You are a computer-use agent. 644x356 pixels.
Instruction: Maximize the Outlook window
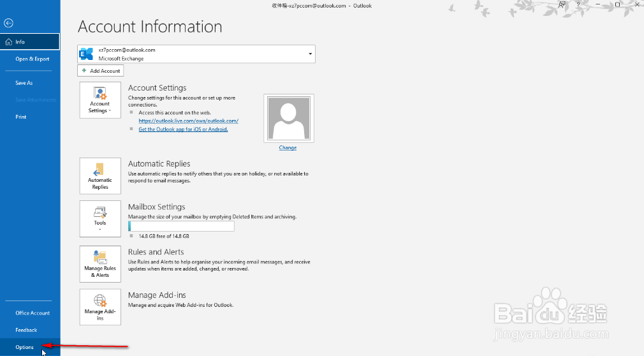tap(617, 4)
